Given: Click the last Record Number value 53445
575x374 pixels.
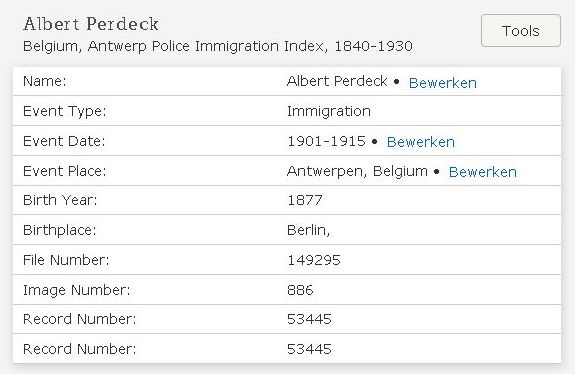Looking at the screenshot, I should 309,349.
